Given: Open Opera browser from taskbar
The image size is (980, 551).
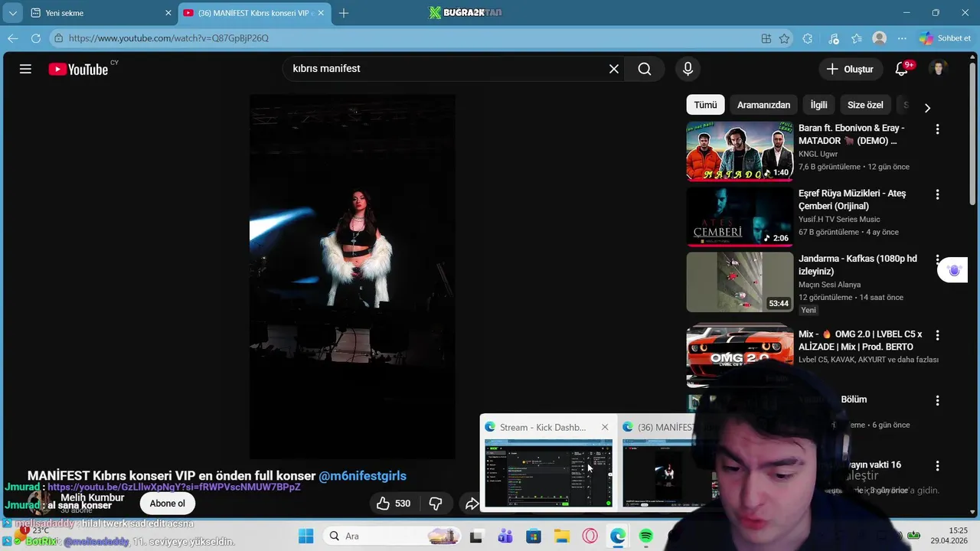Looking at the screenshot, I should pos(590,536).
